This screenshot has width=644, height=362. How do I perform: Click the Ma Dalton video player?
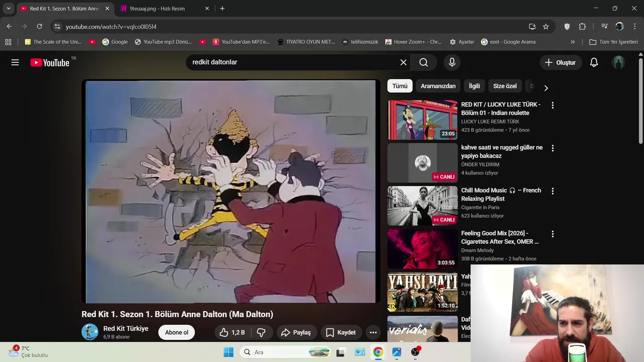point(231,192)
